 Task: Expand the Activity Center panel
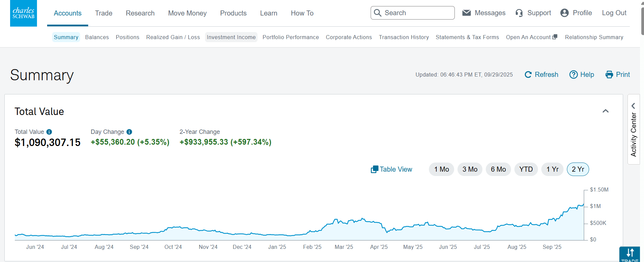(x=633, y=129)
